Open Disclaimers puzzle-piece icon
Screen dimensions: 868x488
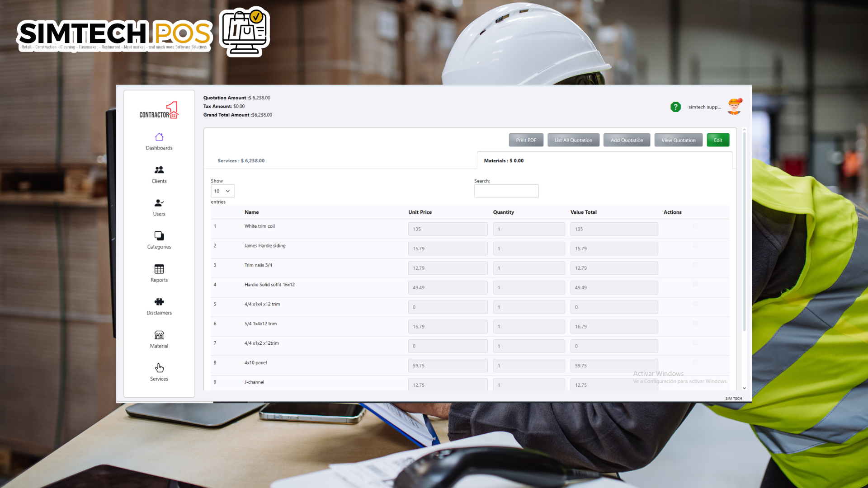pos(159,302)
